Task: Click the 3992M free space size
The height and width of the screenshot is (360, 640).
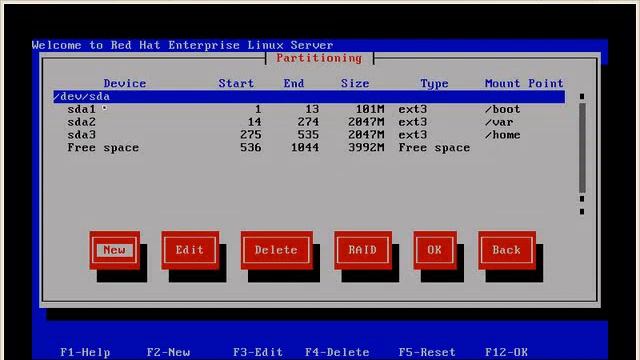Action: pyautogui.click(x=366, y=147)
